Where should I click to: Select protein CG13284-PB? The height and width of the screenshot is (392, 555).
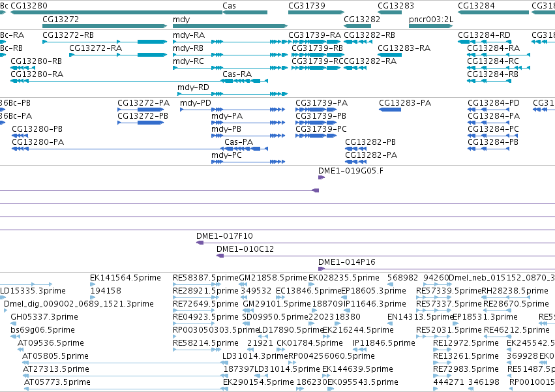tap(493, 142)
